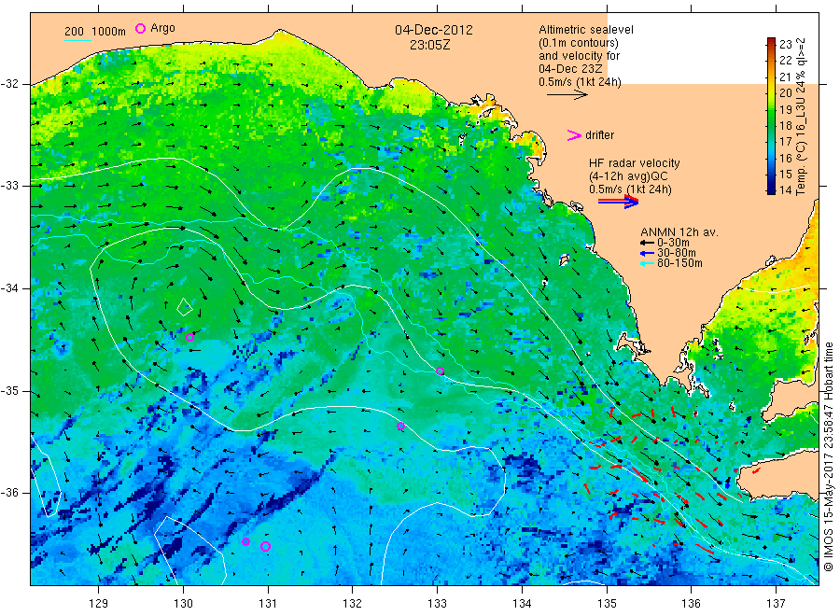840x616 pixels.
Task: Select the smaller Argo marker near 130.7E, 36.5S
Action: click(x=245, y=541)
